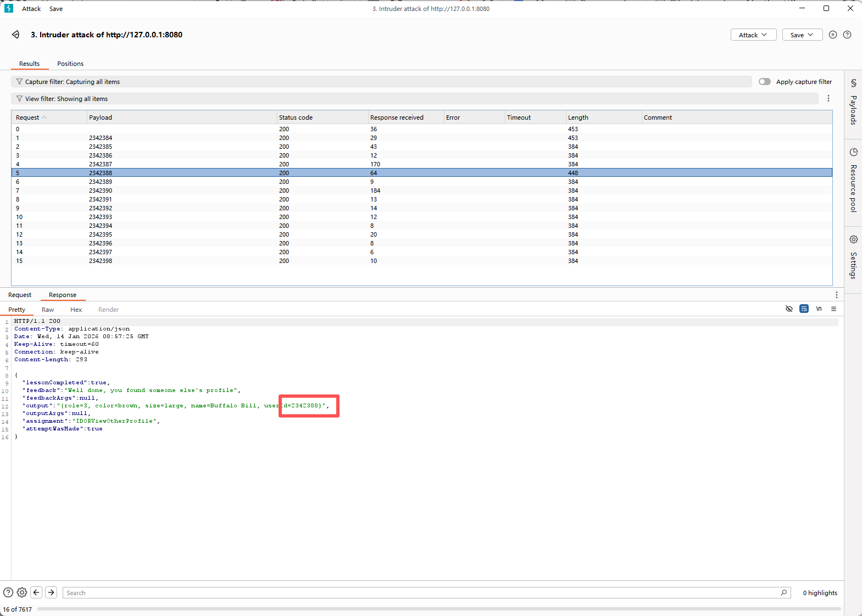Open the Payloads side panel
The width and height of the screenshot is (862, 616).
click(x=853, y=103)
